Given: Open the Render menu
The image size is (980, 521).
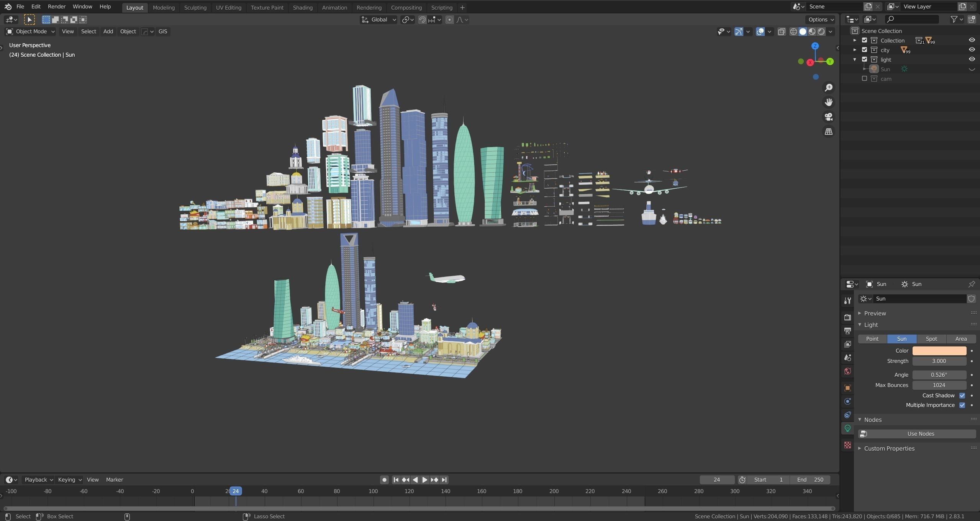Looking at the screenshot, I should [x=57, y=7].
